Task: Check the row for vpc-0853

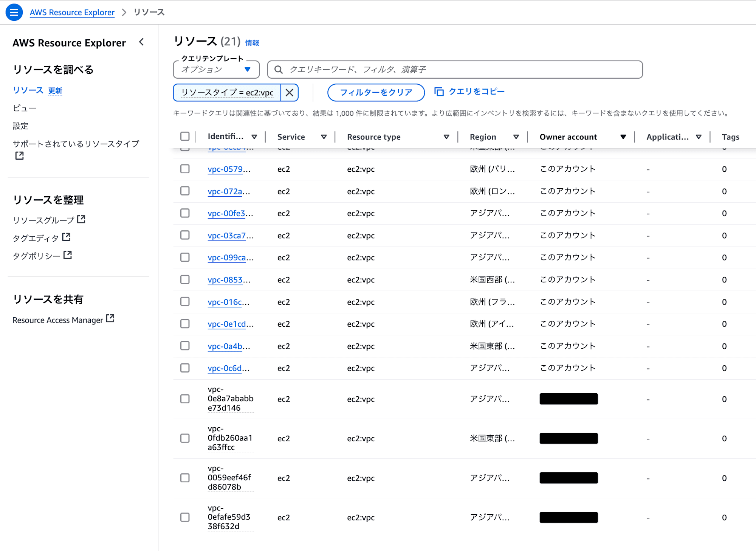Action: (185, 279)
